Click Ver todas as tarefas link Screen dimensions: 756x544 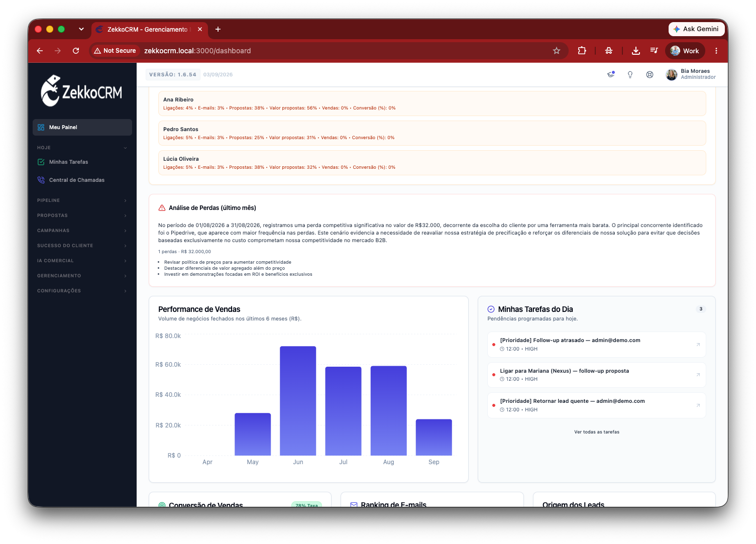coord(597,432)
